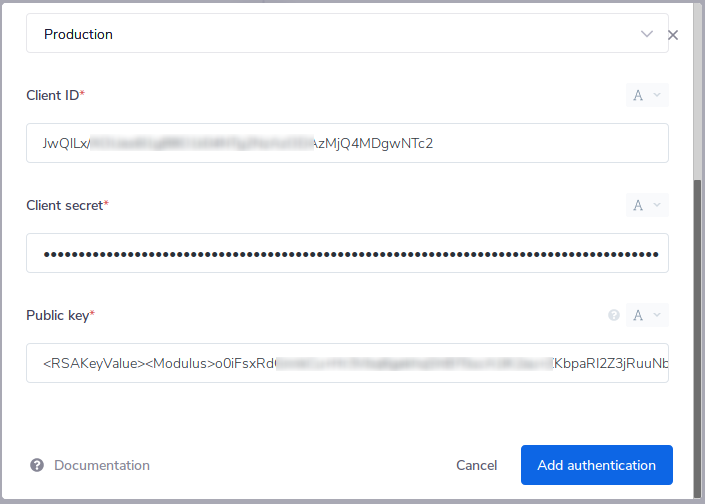Expand the Client secret field type chevron

coord(656,205)
